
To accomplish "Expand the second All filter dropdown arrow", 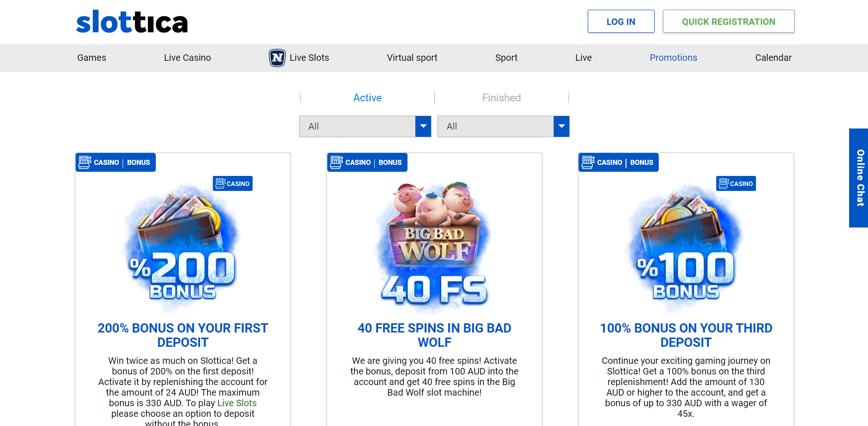I will click(x=561, y=126).
